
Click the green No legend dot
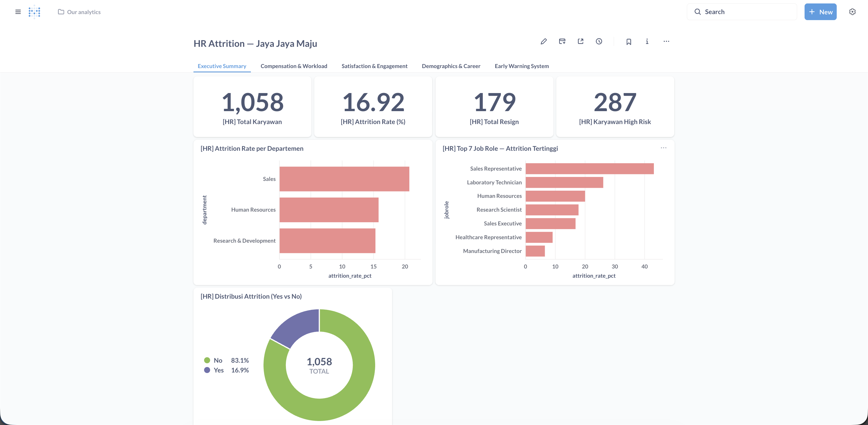click(x=207, y=360)
